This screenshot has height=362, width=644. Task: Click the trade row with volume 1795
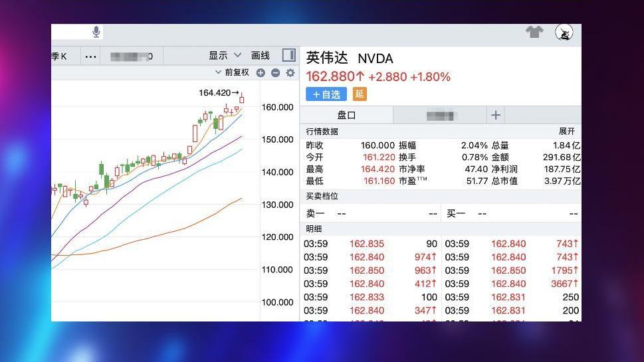tap(512, 270)
